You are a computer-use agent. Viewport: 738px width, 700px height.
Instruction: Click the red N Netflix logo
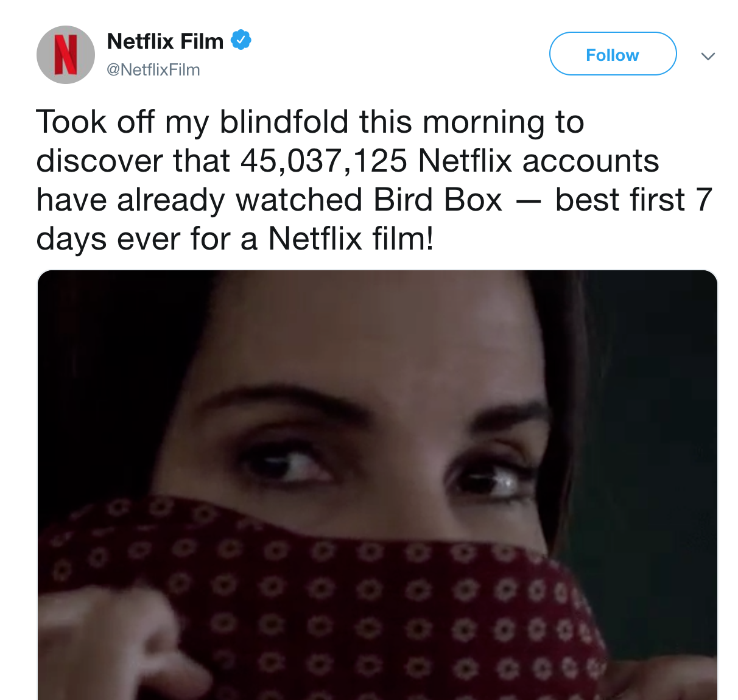[x=66, y=55]
